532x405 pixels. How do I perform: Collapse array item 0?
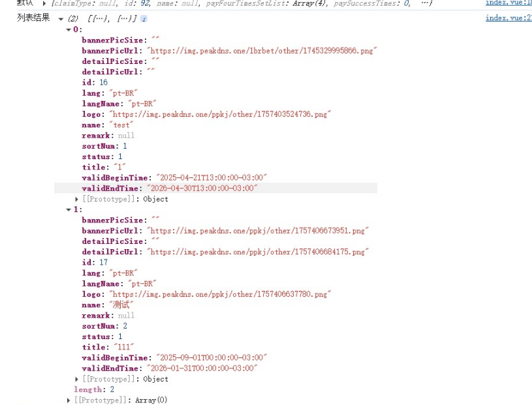click(x=69, y=30)
